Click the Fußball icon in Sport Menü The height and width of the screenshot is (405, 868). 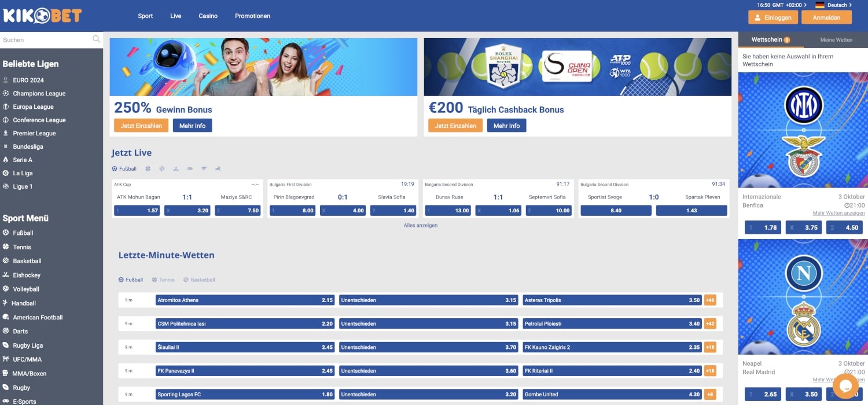point(6,233)
